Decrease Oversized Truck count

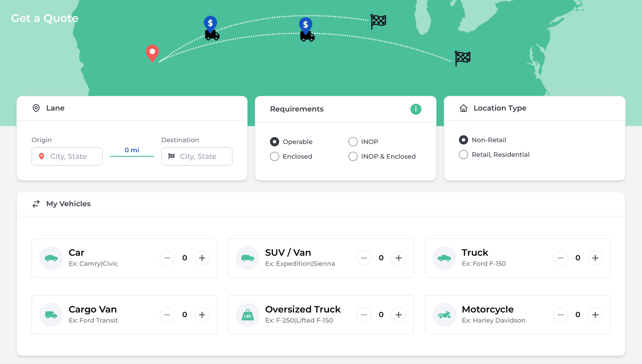click(x=364, y=315)
